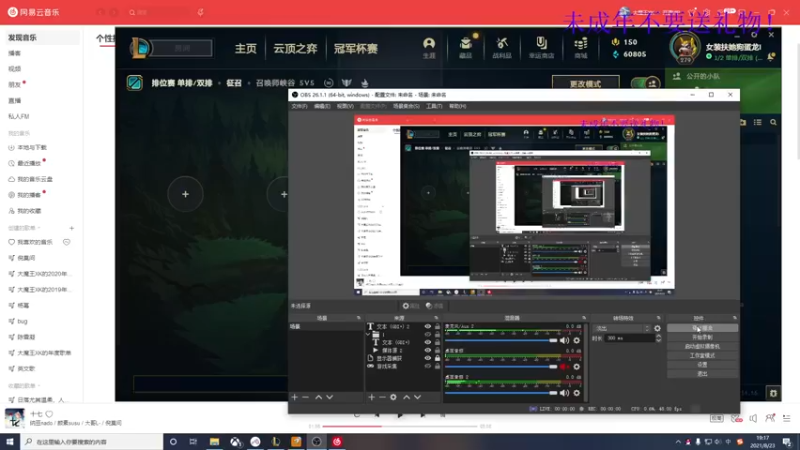The width and height of the screenshot is (800, 450).
Task: Click the League of Legends logo
Action: [x=140, y=48]
